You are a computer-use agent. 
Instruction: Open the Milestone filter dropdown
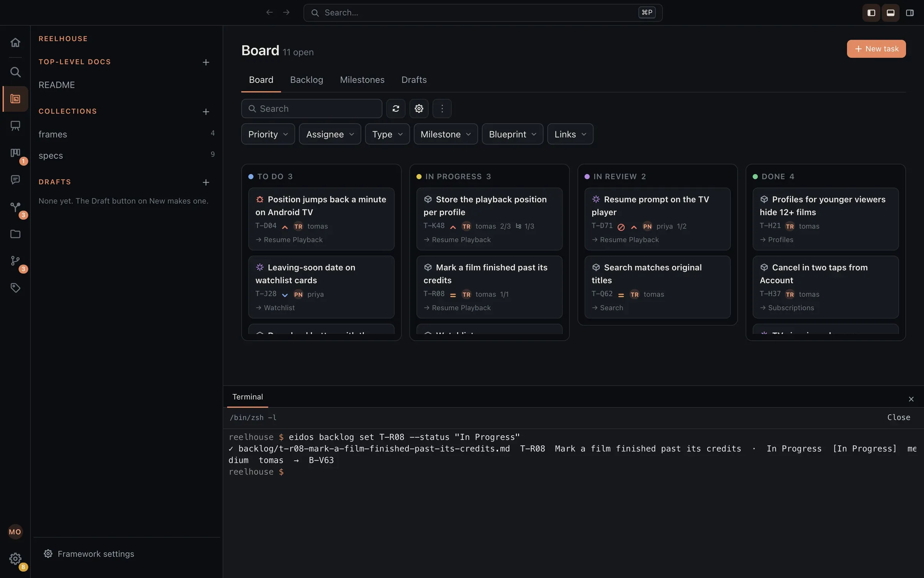click(446, 134)
